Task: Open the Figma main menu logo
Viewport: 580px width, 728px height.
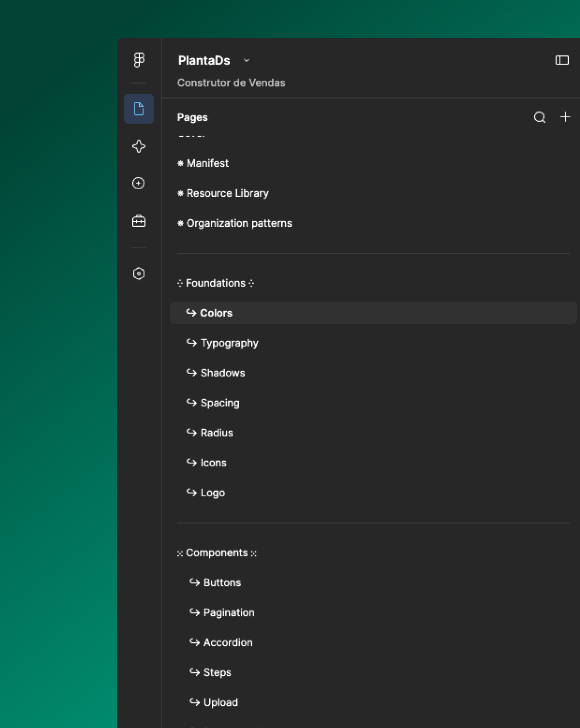Action: [x=139, y=60]
